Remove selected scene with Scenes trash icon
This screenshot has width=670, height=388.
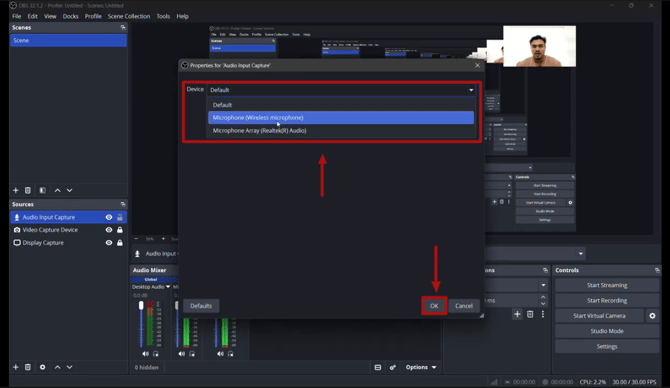[x=28, y=190]
